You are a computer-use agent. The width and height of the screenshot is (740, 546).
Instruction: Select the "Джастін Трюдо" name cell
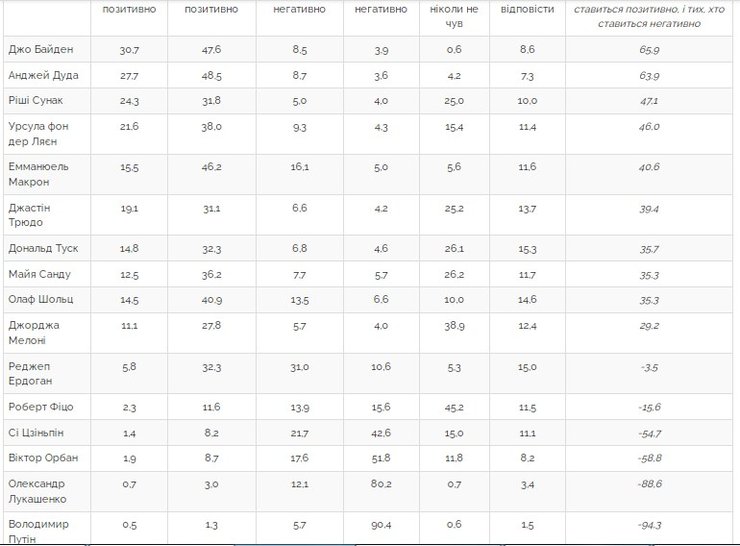[29, 215]
